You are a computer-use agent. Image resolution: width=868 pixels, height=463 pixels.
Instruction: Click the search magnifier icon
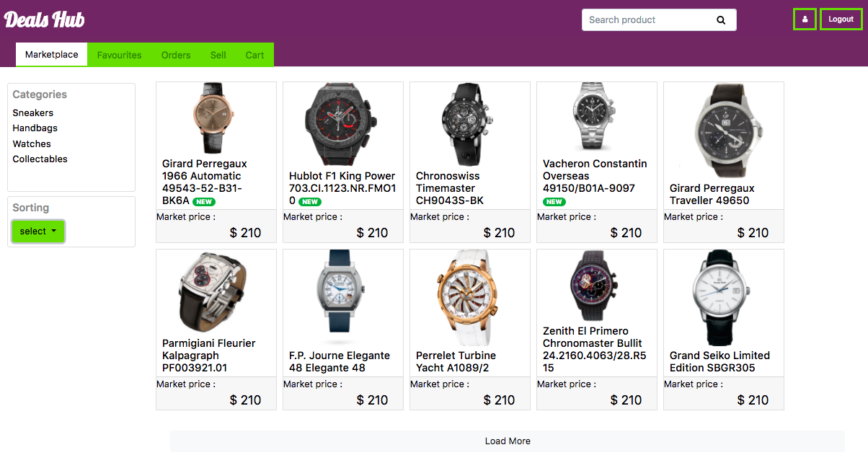pos(721,20)
